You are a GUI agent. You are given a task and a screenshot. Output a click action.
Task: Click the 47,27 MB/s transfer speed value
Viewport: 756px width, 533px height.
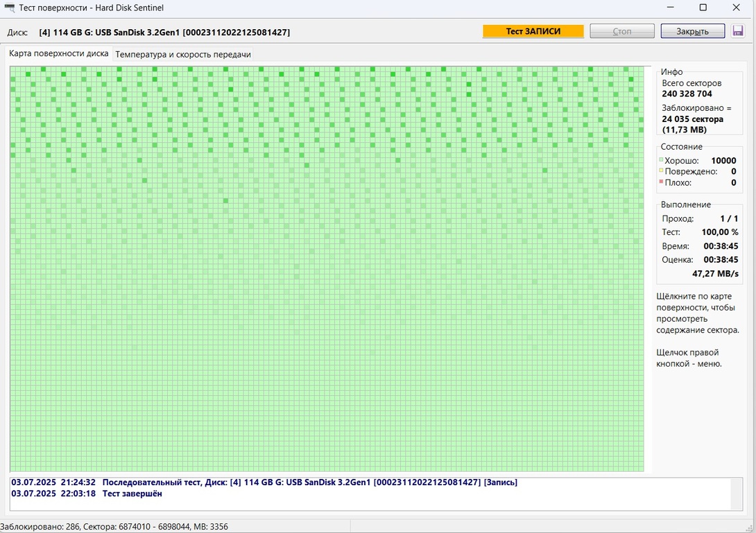click(x=715, y=273)
